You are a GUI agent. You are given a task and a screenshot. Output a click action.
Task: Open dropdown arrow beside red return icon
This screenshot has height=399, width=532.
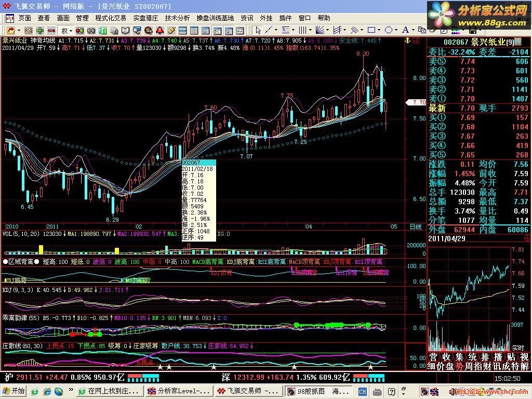click(x=19, y=31)
